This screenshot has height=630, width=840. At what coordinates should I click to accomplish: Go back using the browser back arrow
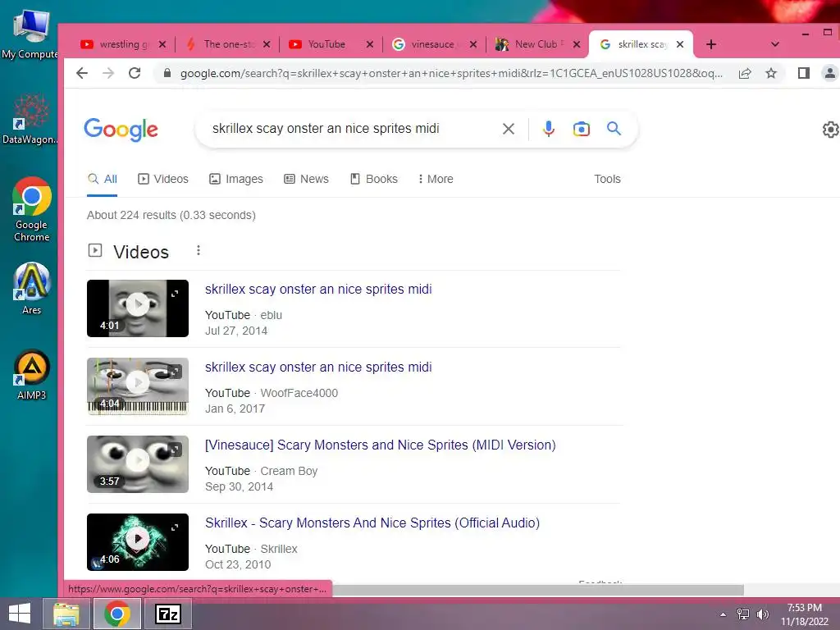(x=81, y=73)
